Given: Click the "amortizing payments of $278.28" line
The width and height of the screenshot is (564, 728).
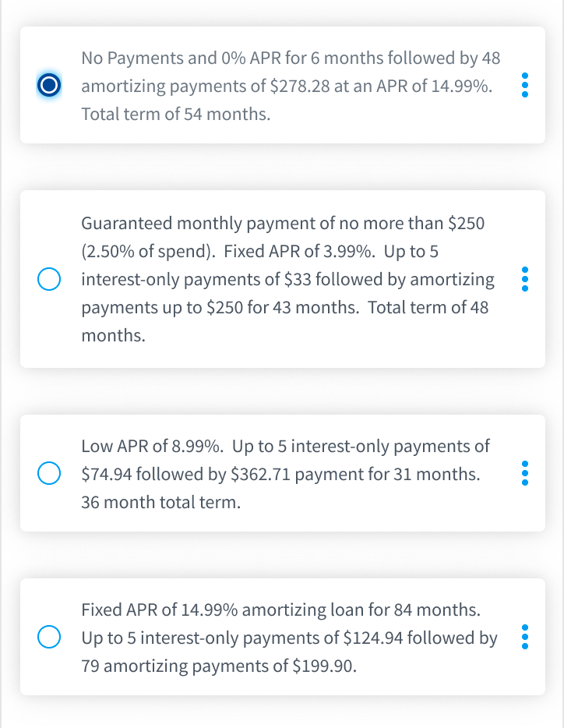Looking at the screenshot, I should point(287,86).
